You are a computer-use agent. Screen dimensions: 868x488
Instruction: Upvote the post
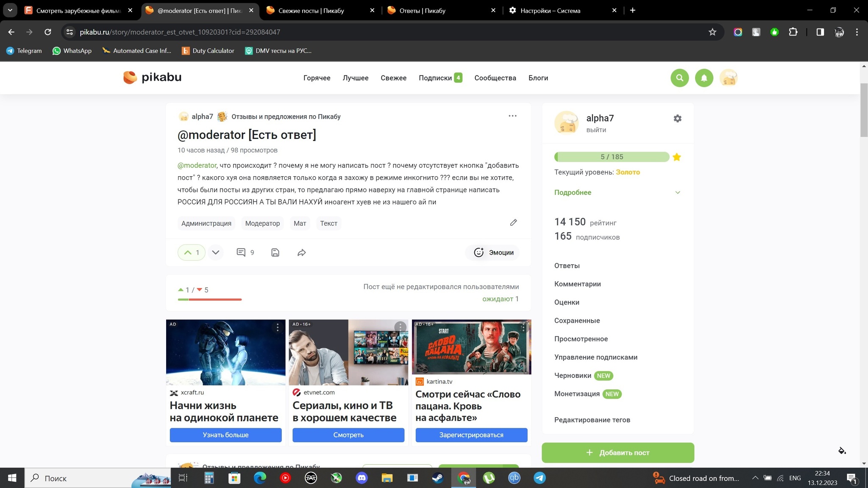pos(188,252)
